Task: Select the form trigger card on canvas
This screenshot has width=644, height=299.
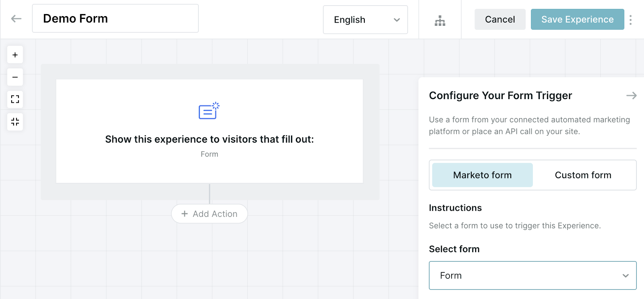Action: [209, 131]
